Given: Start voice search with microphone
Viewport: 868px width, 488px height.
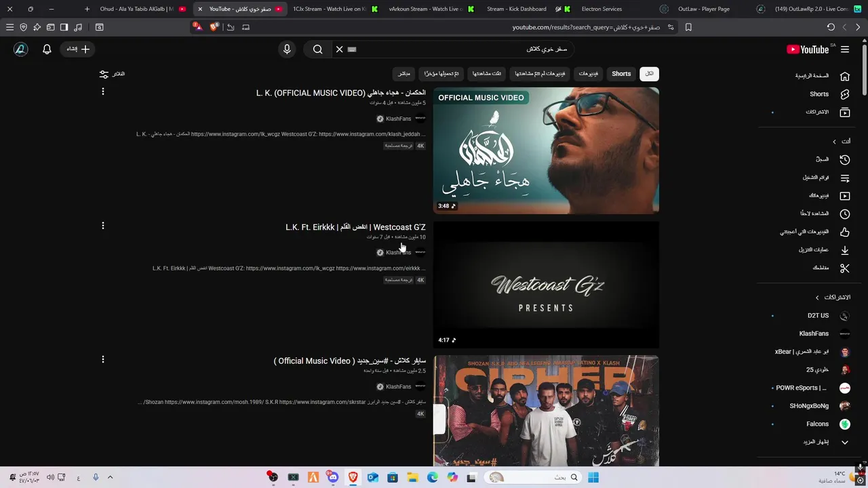Looking at the screenshot, I should [x=287, y=49].
